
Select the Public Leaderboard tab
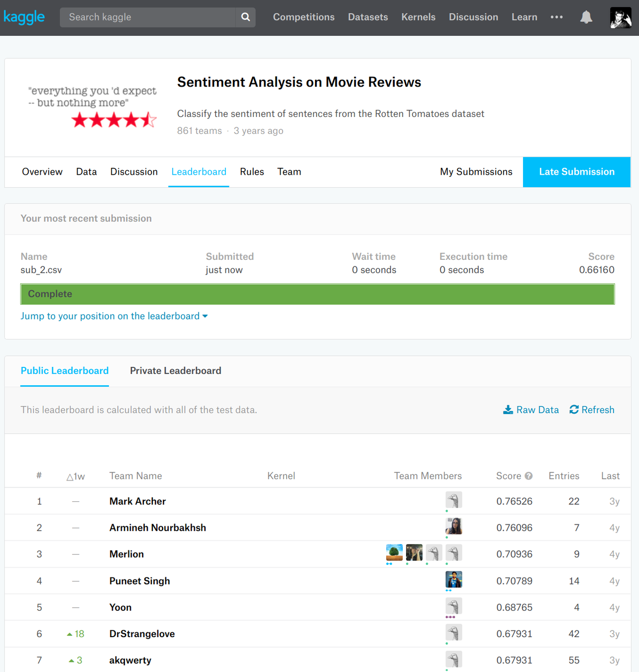point(65,371)
